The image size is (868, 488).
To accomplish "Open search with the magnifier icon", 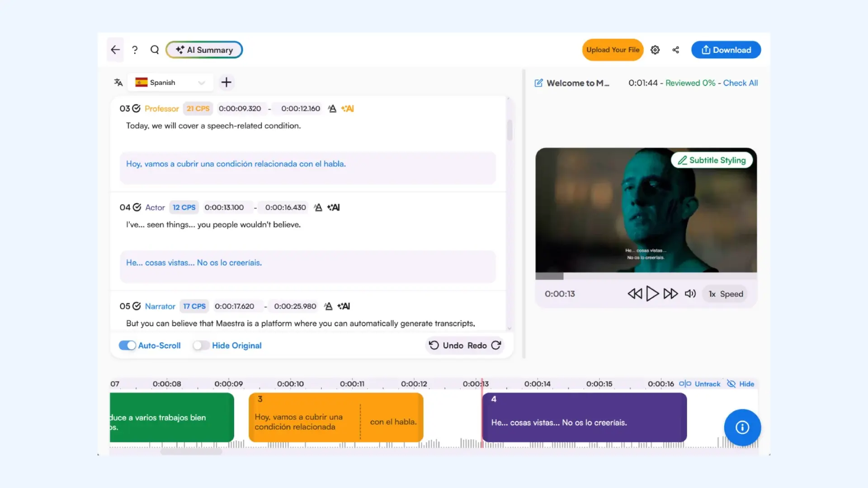I will click(x=155, y=50).
